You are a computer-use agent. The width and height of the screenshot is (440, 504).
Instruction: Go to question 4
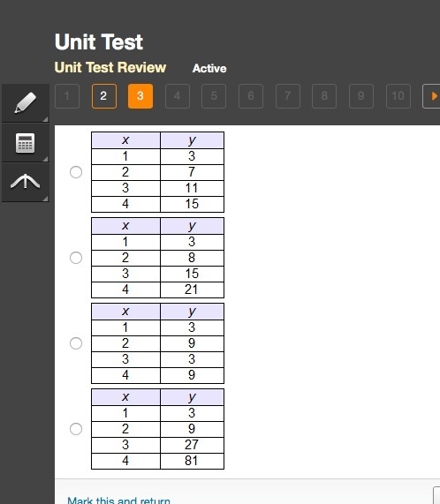coord(178,96)
